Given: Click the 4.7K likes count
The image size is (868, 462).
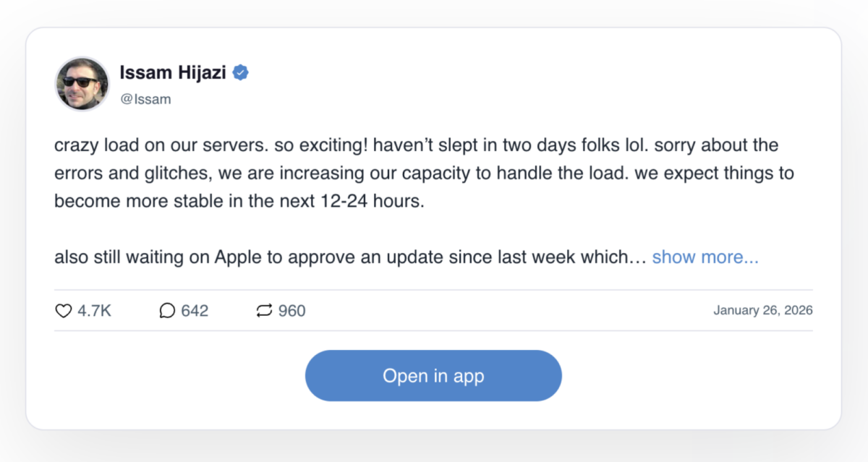Looking at the screenshot, I should click(95, 311).
